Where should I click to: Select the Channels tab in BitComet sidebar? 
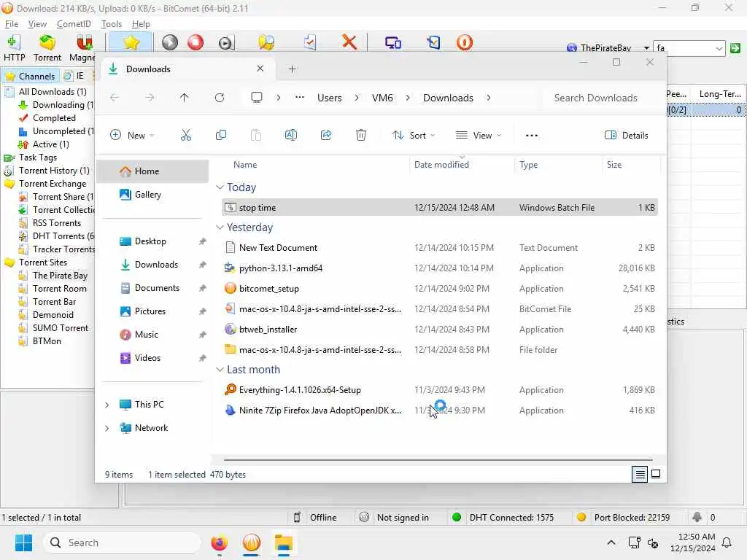30,76
